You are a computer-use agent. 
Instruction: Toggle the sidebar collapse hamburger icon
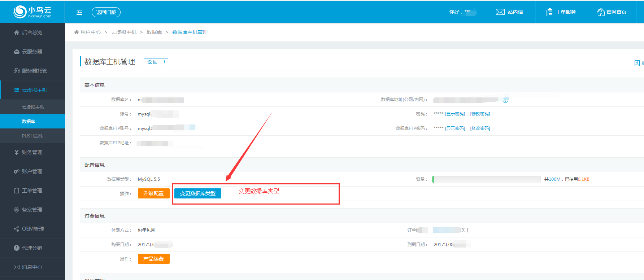tap(79, 12)
